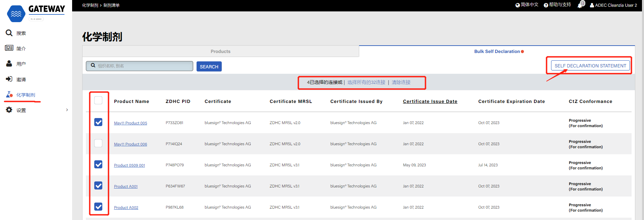This screenshot has width=644, height=220.
Task: Click the search magnifier icon in sidebar
Action: (9, 33)
